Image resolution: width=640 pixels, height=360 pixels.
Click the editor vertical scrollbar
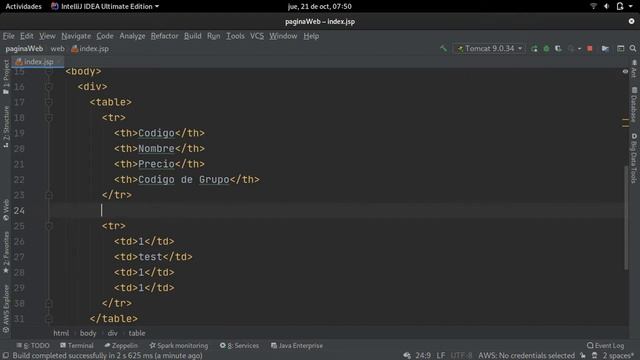(626, 218)
